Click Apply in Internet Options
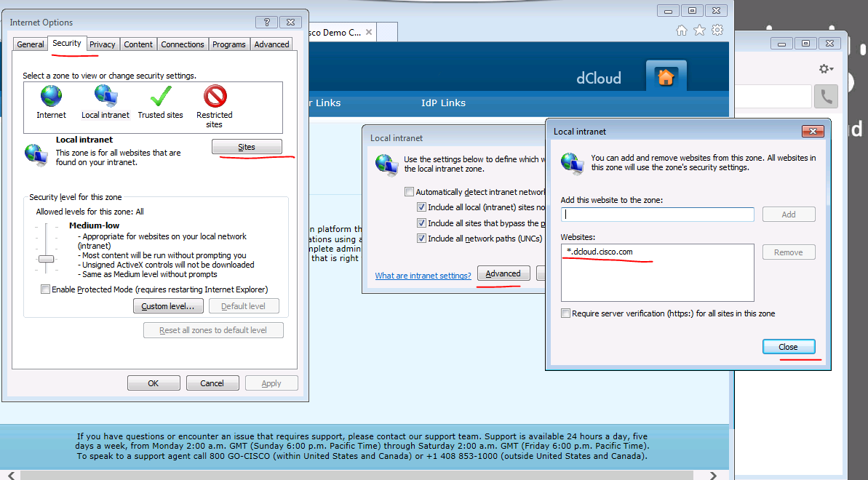Viewport: 868px width, 480px height. (x=271, y=383)
